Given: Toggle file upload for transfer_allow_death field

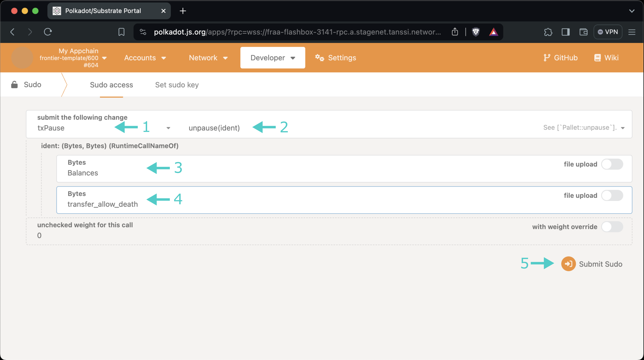Looking at the screenshot, I should 612,195.
